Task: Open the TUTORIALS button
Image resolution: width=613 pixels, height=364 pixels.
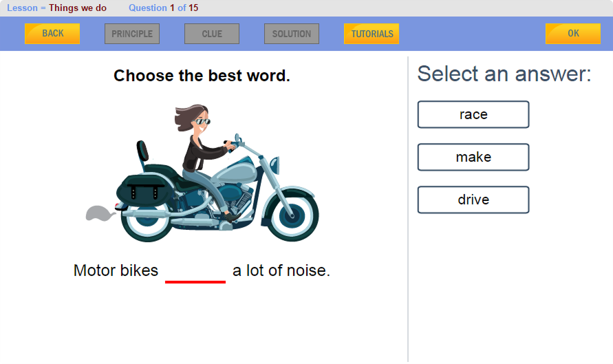Action: 372,34
